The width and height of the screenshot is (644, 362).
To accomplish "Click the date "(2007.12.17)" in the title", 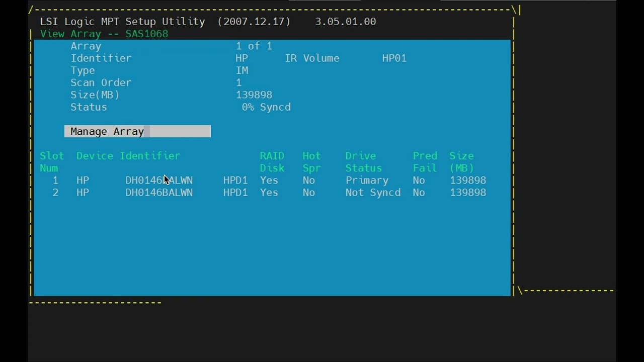I will click(x=254, y=22).
